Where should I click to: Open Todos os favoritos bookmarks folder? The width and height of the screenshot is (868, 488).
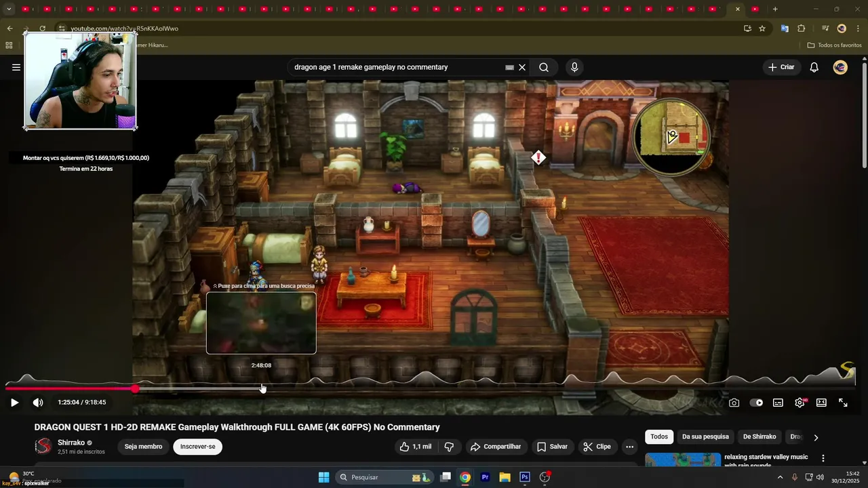834,45
